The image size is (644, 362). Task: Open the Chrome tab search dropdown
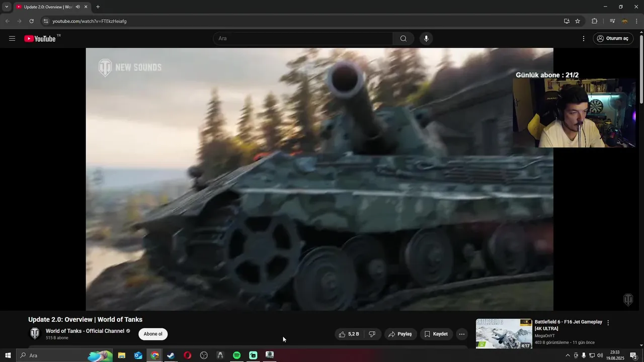[x=7, y=7]
